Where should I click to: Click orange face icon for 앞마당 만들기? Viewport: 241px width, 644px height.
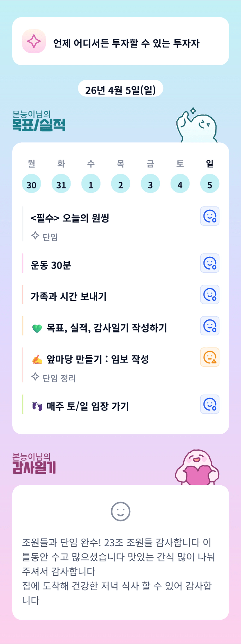[210, 357]
